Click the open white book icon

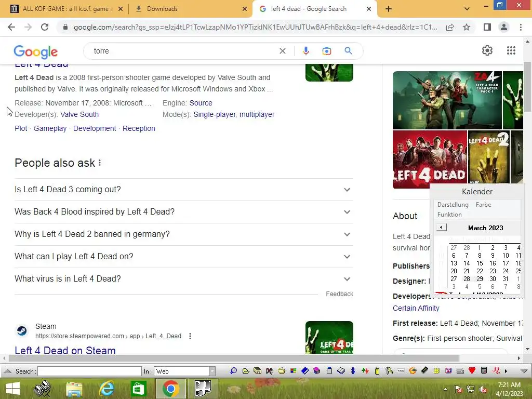[341, 371]
